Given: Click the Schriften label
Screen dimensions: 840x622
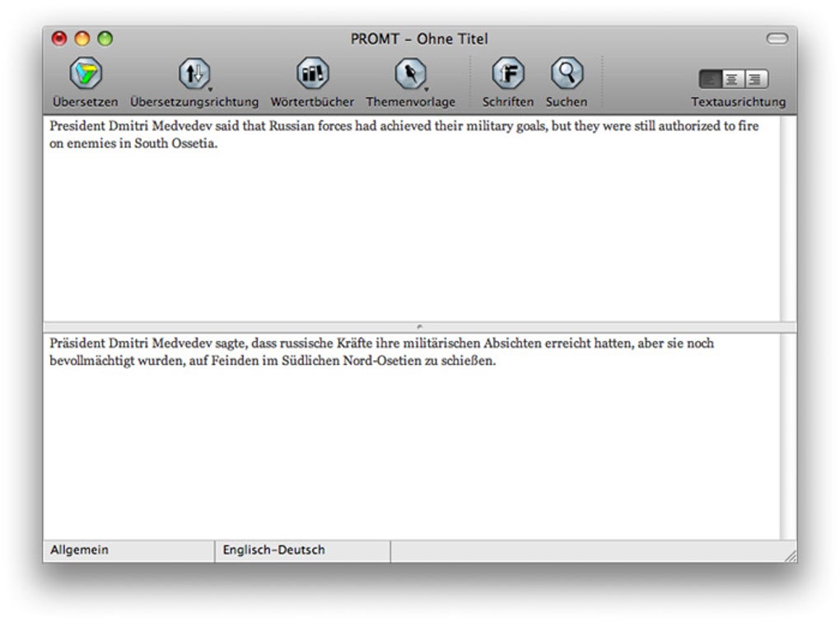Looking at the screenshot, I should tap(508, 102).
